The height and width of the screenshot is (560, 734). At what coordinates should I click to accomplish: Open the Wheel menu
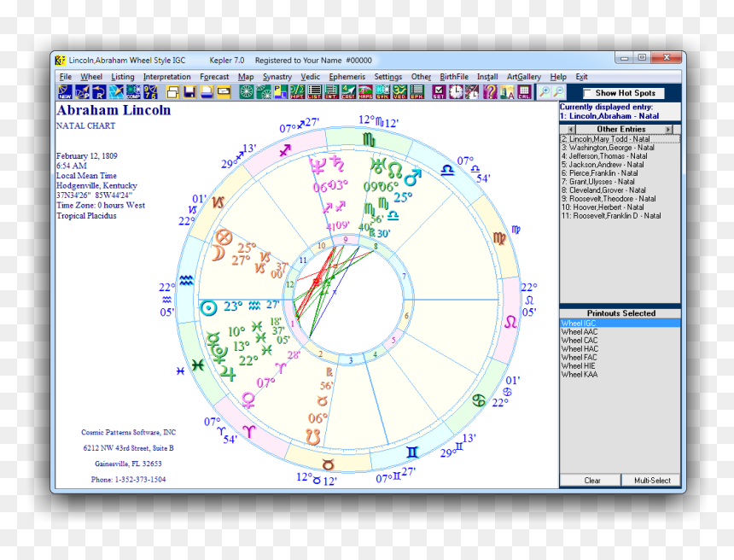(x=91, y=77)
